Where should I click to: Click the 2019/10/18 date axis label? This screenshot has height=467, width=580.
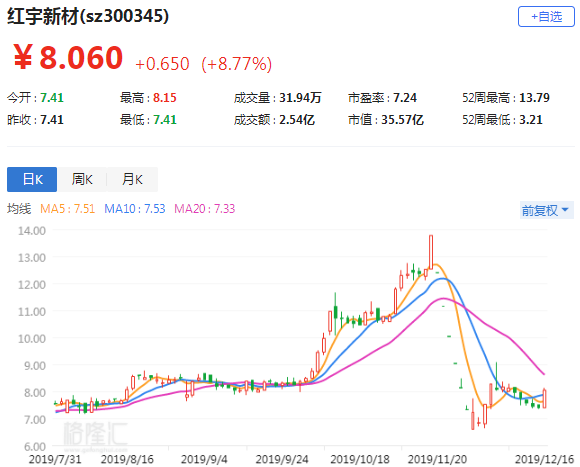pyautogui.click(x=360, y=459)
